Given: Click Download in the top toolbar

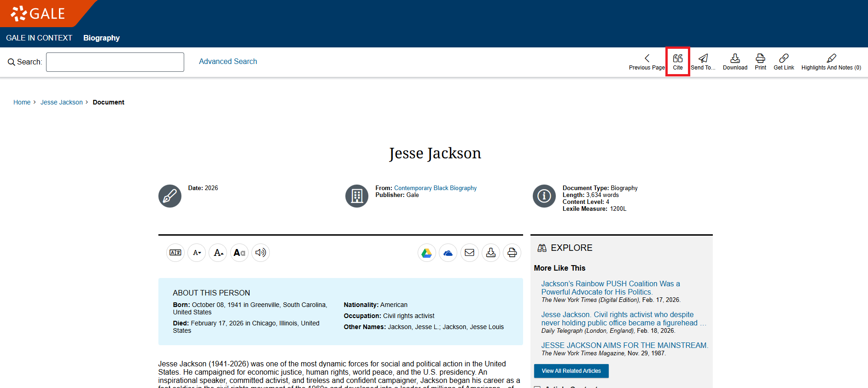Looking at the screenshot, I should click(735, 62).
